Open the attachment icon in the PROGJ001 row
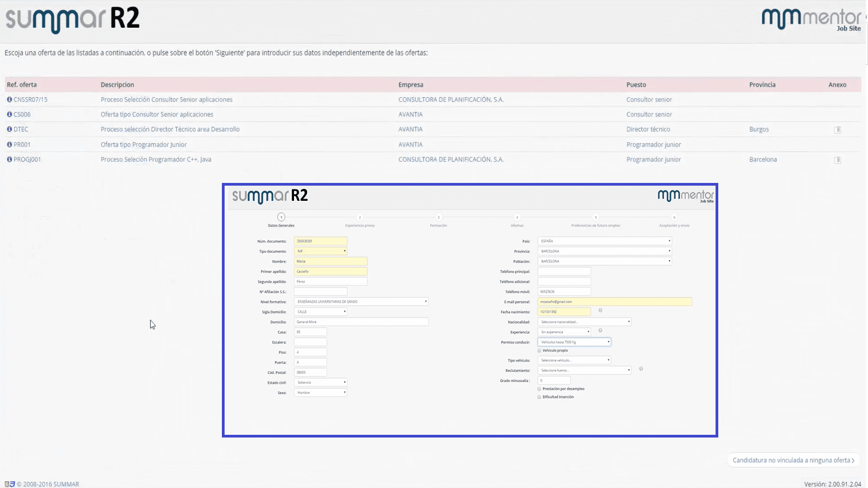 (x=838, y=160)
